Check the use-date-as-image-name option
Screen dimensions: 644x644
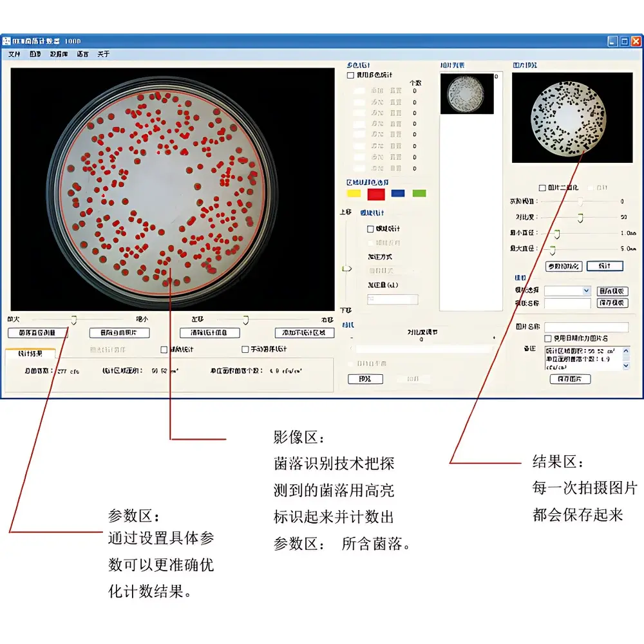click(547, 337)
